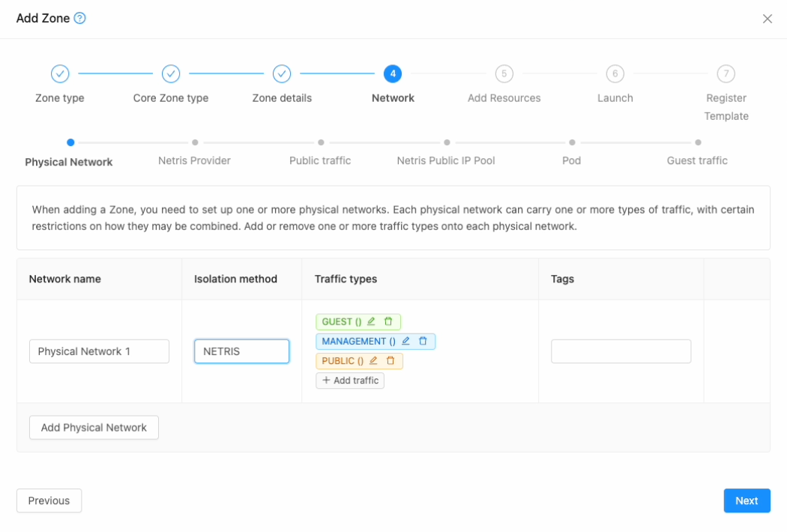Delete the GUEST traffic type
The height and width of the screenshot is (532, 787).
tap(388, 321)
